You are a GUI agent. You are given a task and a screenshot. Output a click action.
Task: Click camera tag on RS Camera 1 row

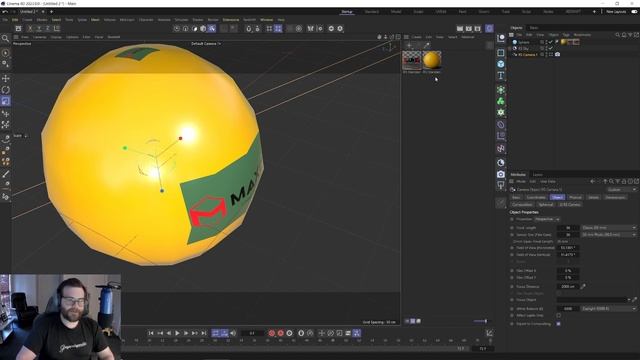tap(558, 54)
